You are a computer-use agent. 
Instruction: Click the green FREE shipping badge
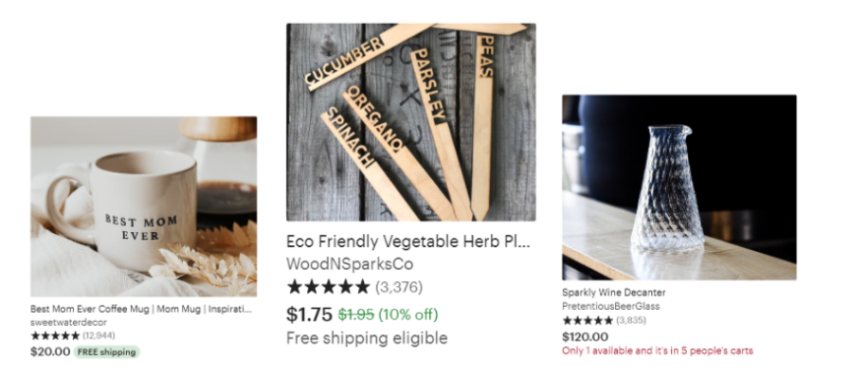(x=106, y=351)
